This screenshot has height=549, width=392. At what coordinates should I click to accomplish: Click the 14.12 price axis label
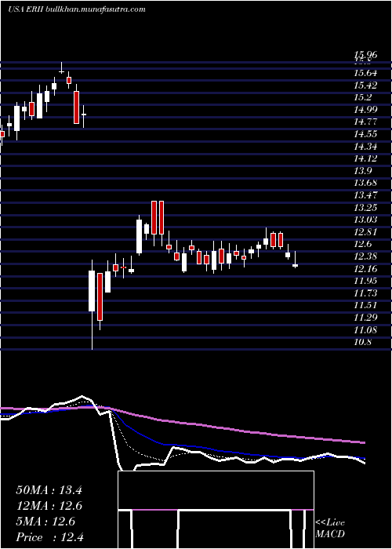pyautogui.click(x=365, y=158)
